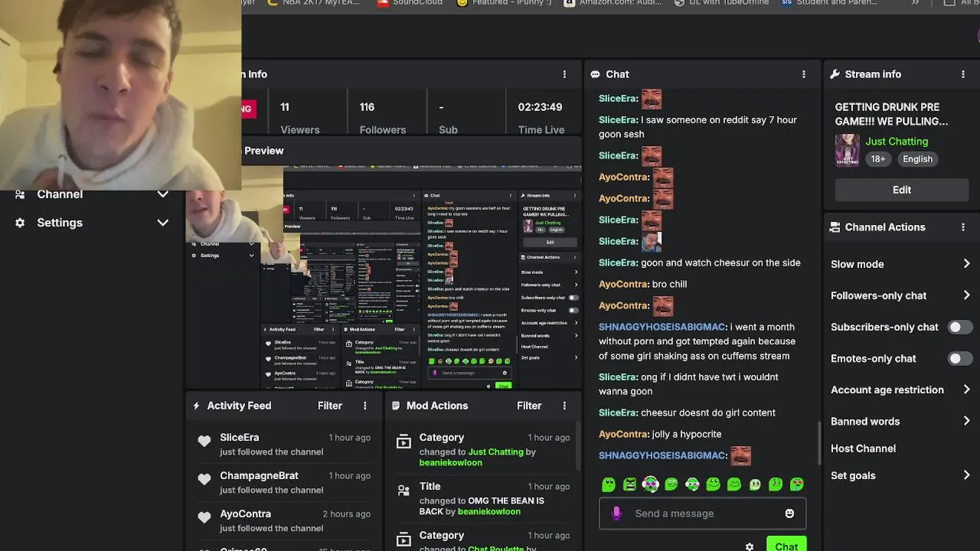Open the DL with TubeOffline bookmark
Image resolution: width=980 pixels, height=551 pixels.
click(720, 3)
